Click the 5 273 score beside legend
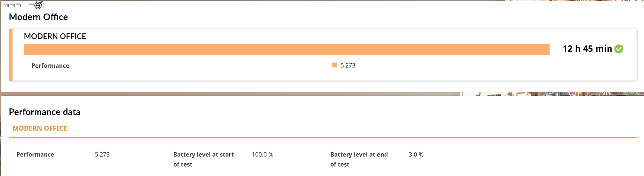 coord(348,65)
